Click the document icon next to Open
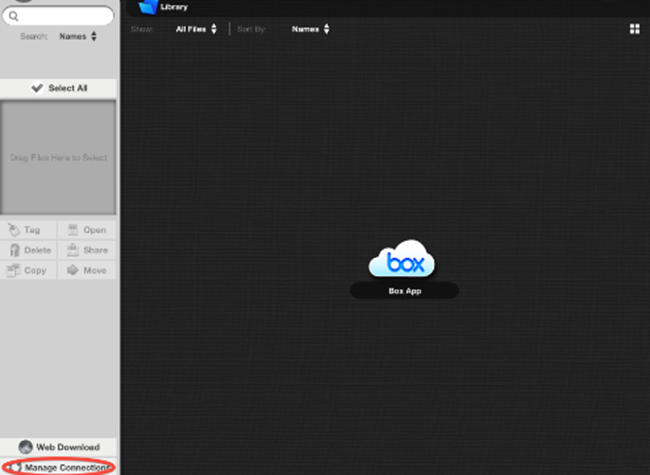 pyautogui.click(x=73, y=230)
